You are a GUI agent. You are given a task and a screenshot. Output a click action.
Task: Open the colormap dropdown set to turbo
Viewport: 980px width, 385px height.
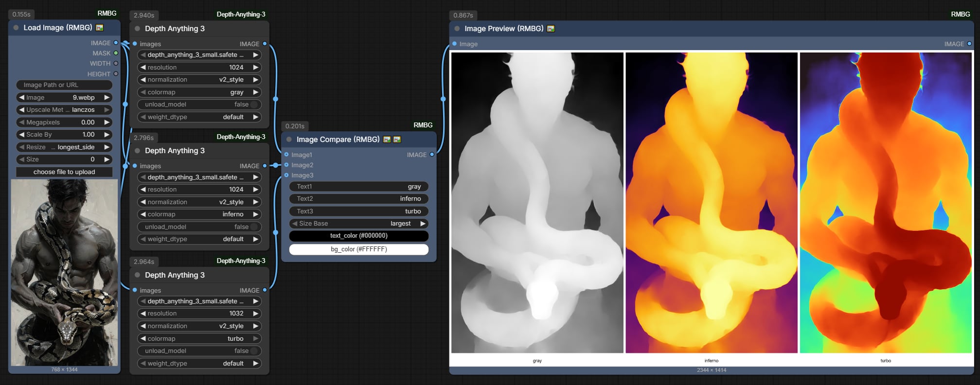tap(199, 339)
